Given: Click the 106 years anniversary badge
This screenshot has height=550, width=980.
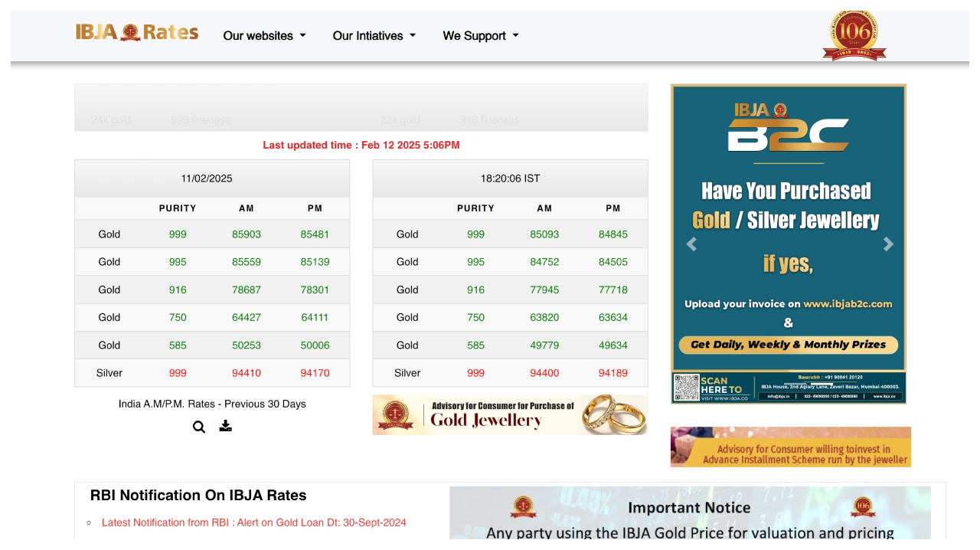Looking at the screenshot, I should click(854, 35).
